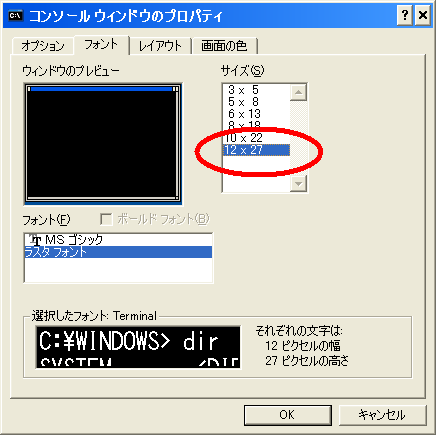Open the オプション tab
Image resolution: width=436 pixels, height=435 pixels.
coord(43,46)
